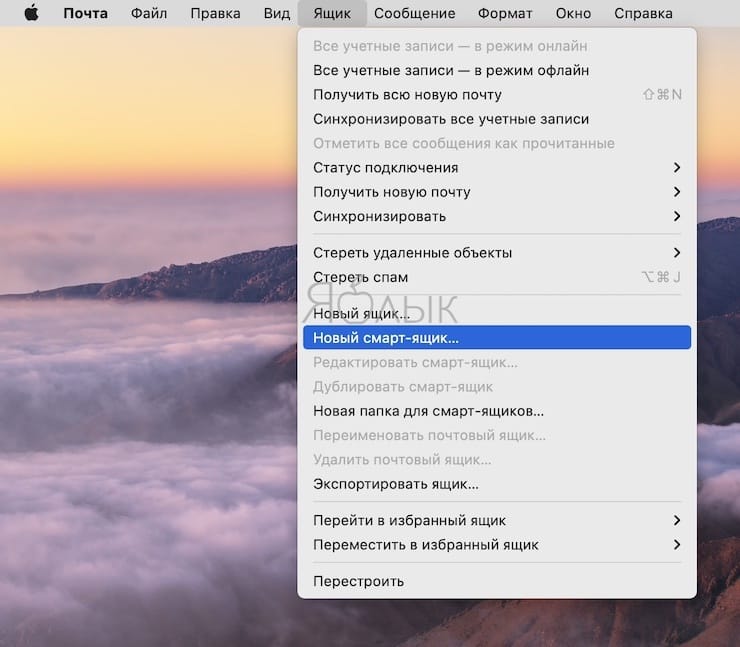Expand the 'Статус подключения' submenu
The width and height of the screenshot is (740, 647).
tap(497, 168)
